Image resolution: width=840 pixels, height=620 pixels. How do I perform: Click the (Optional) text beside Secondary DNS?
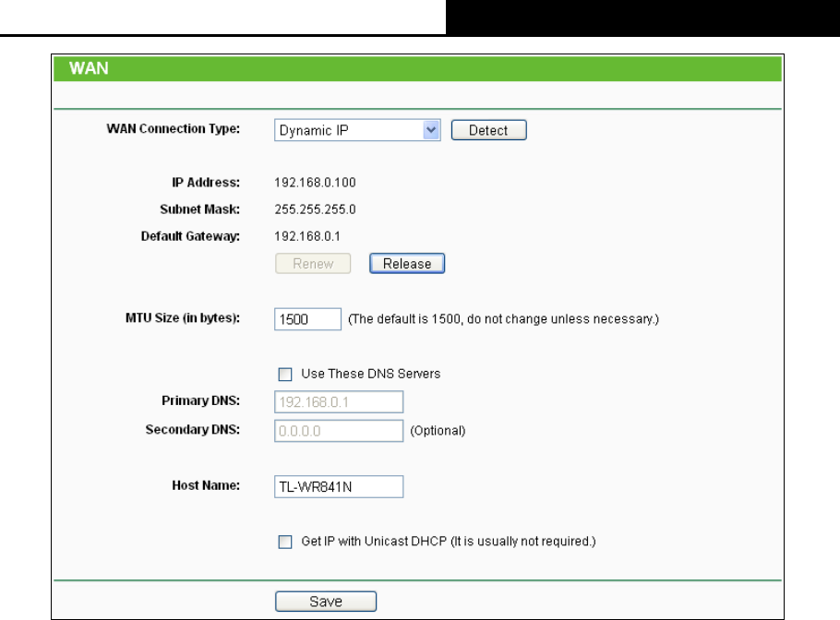pos(438,431)
